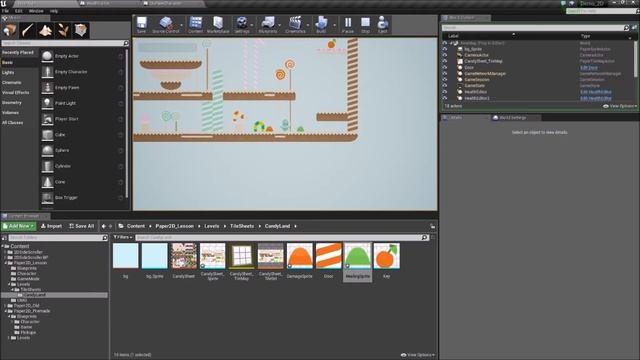Toggle visibility eye for CandySheet_TileMap actor
This screenshot has height=360, width=640.
[445, 61]
